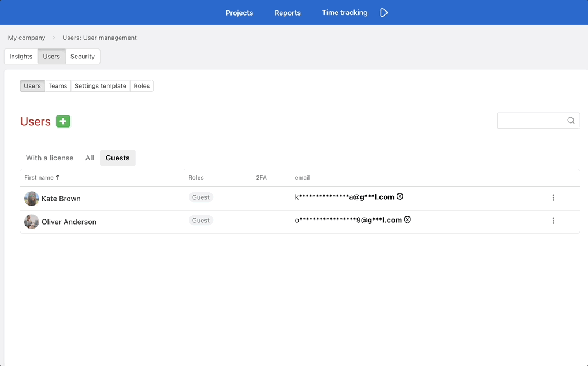Click Kate Brown's avatar picture

[x=32, y=199]
